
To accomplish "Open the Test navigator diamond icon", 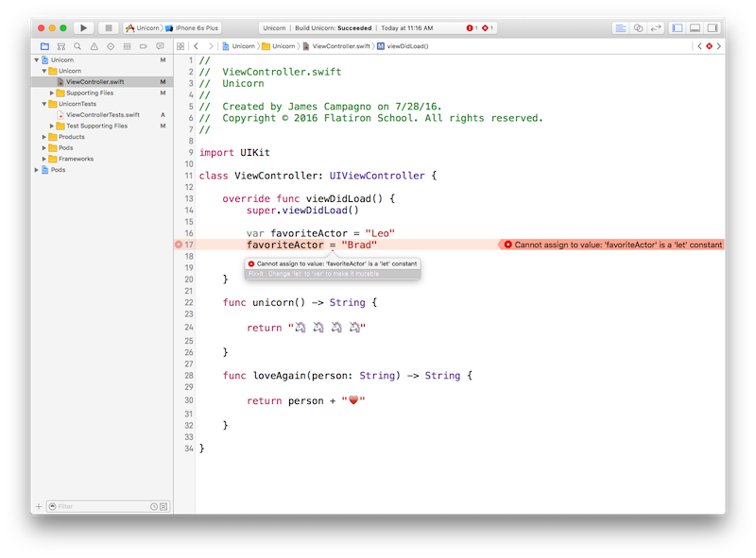I will pyautogui.click(x=111, y=46).
